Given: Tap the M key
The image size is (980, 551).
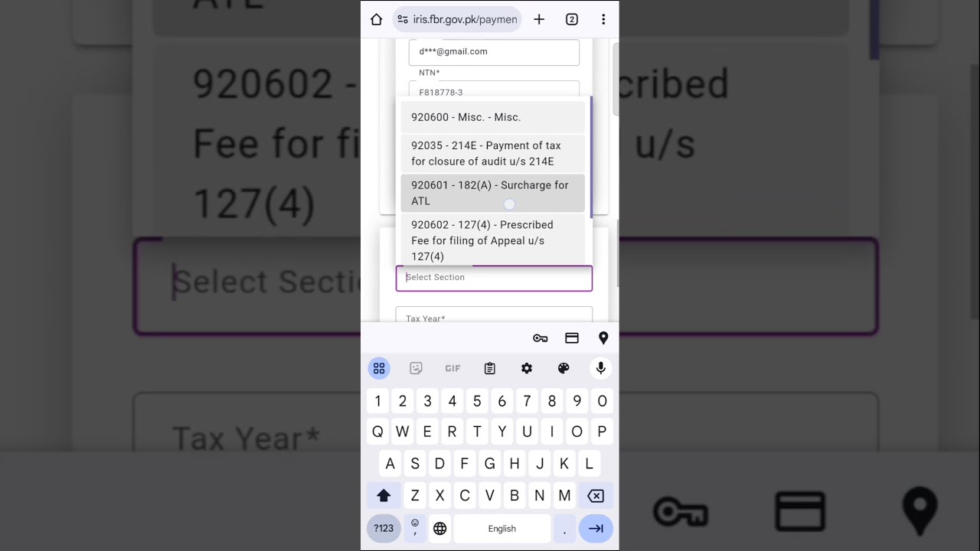Looking at the screenshot, I should coord(564,496).
